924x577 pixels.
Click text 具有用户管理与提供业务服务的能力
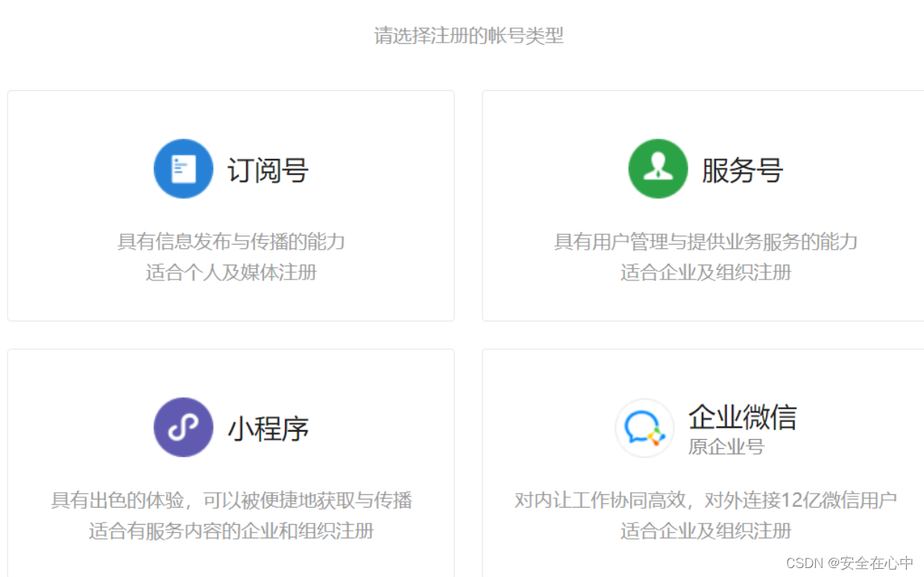click(705, 242)
